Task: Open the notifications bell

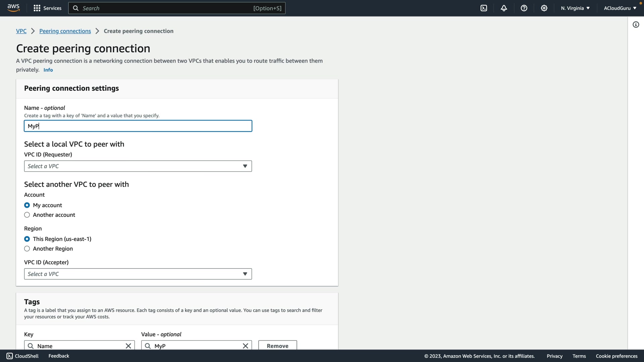Action: pos(504,8)
